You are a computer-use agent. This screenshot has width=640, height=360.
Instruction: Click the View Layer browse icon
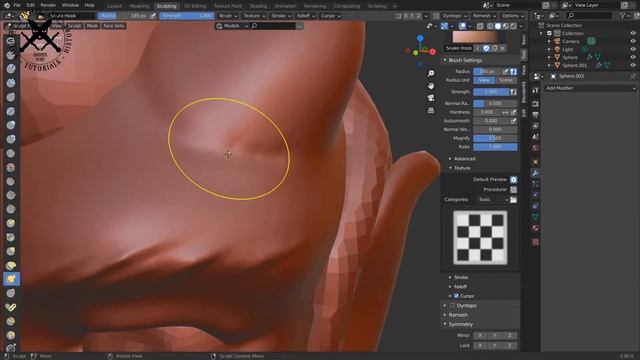pos(567,5)
